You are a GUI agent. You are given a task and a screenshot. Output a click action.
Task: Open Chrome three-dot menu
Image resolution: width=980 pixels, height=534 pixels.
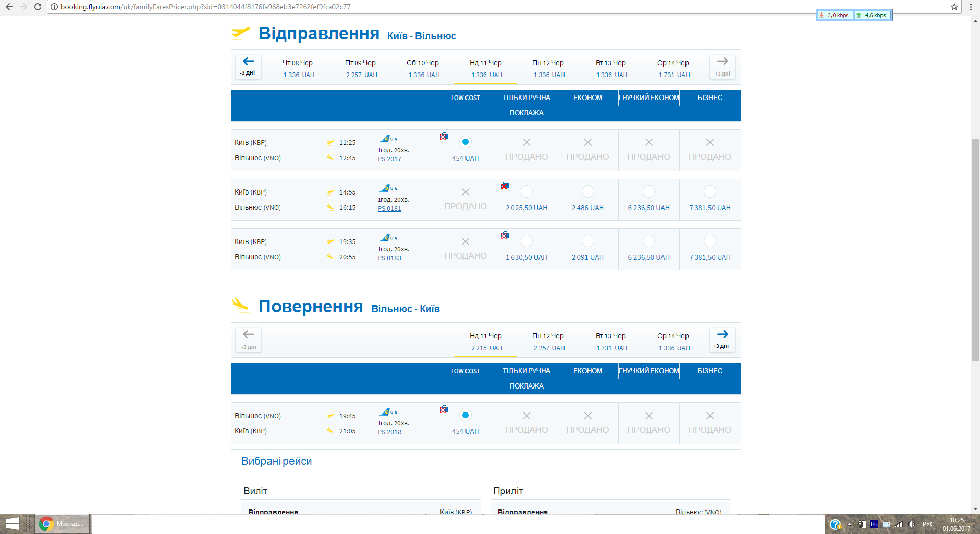(x=971, y=7)
